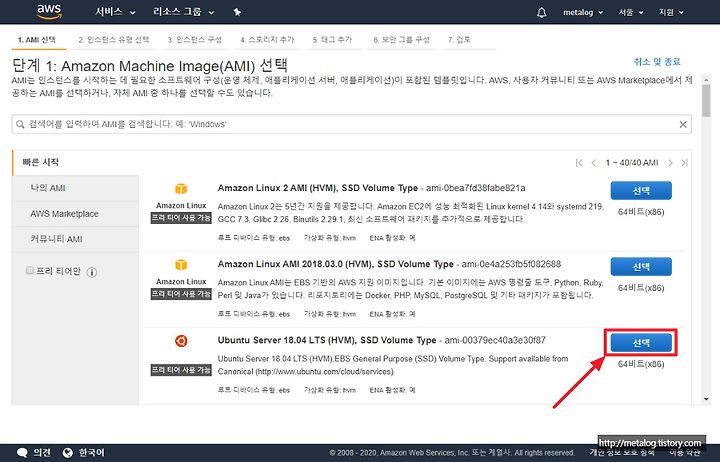Viewport: 720px width, 462px height.
Task: Click the scrollbar down arrow
Action: (706, 399)
